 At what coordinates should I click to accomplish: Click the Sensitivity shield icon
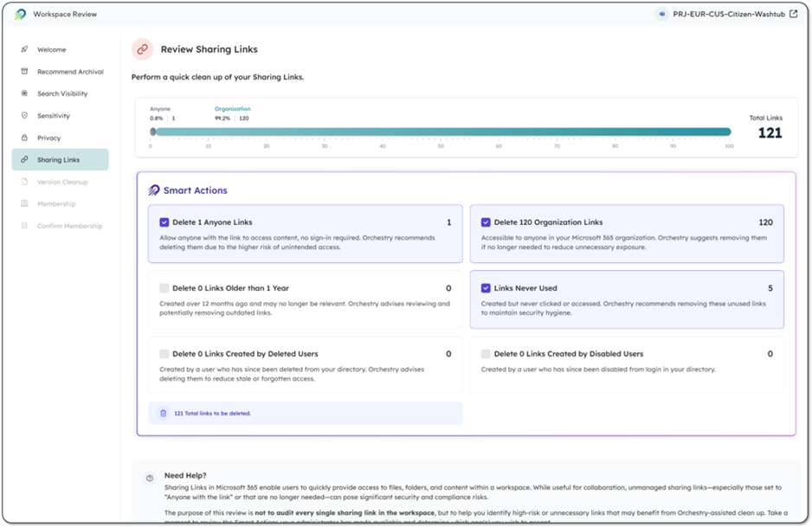point(24,116)
